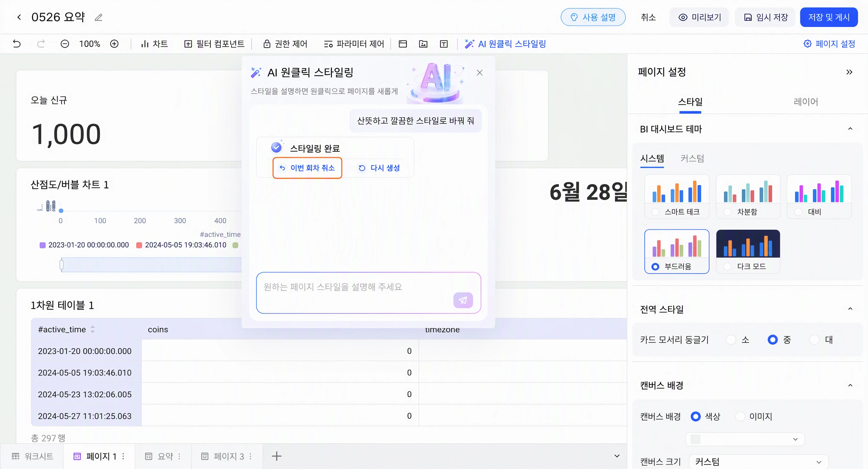Click 다시 생성 button
The image size is (868, 469).
(379, 168)
